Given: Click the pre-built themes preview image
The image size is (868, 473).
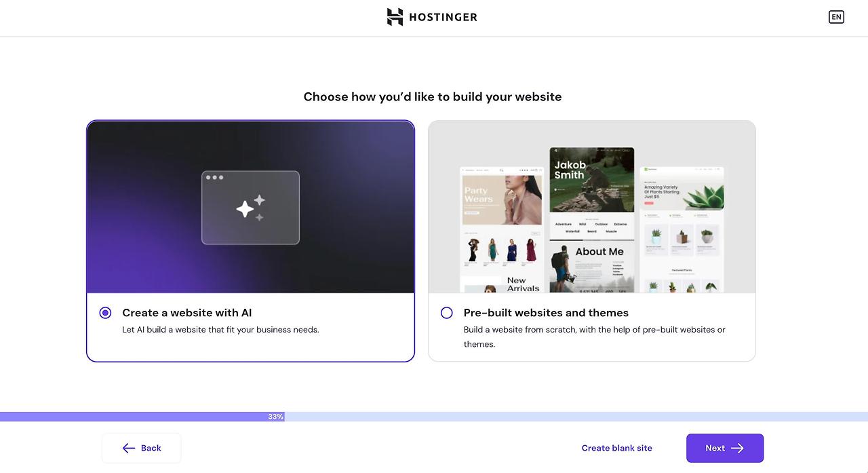Looking at the screenshot, I should (x=592, y=207).
